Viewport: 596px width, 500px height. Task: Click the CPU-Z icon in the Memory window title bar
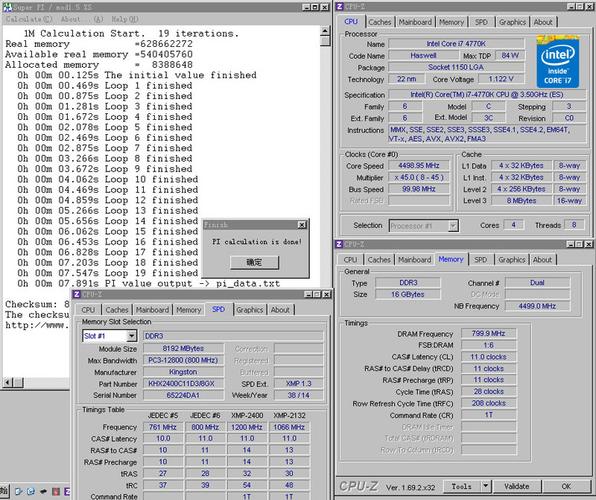(x=339, y=244)
